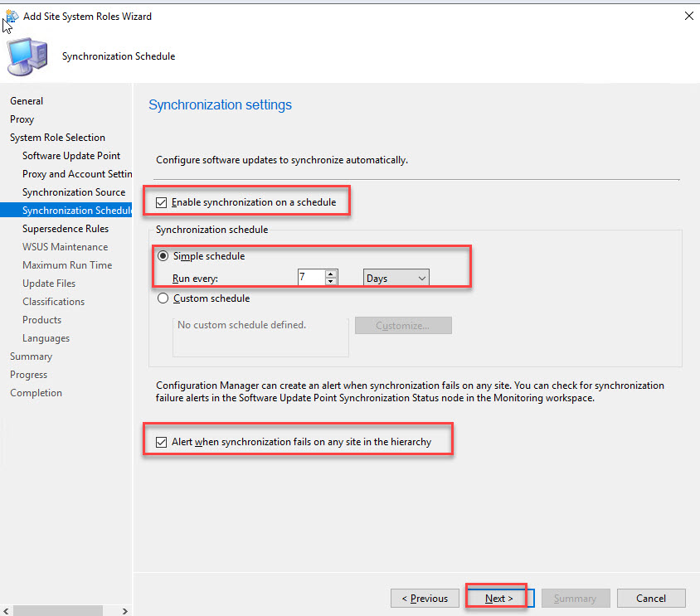
Task: Click the Next button
Action: 499,599
